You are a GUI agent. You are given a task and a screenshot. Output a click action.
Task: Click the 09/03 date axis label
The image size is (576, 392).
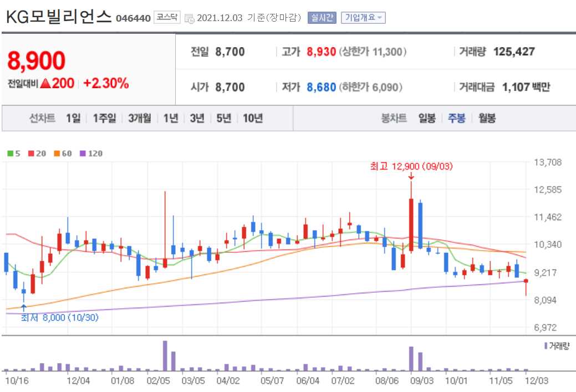[x=422, y=380]
